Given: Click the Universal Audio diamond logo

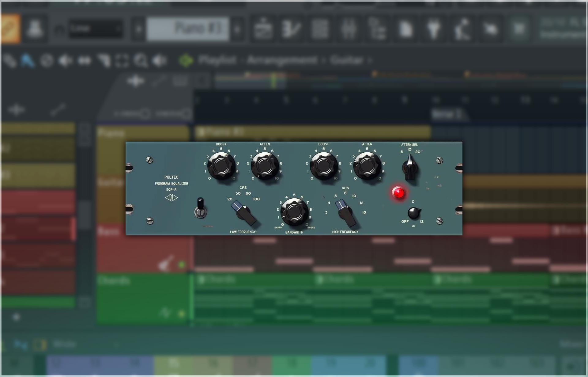Looking at the screenshot, I should [171, 198].
